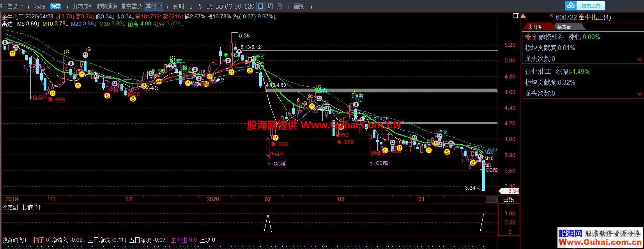
Task: Click the 2020 year marker on the time axis
Action: (214, 199)
